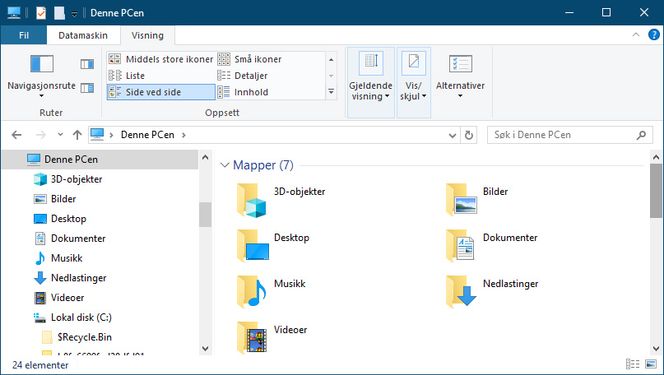Switch to the Visning tab
This screenshot has height=375, width=664.
(x=147, y=36)
